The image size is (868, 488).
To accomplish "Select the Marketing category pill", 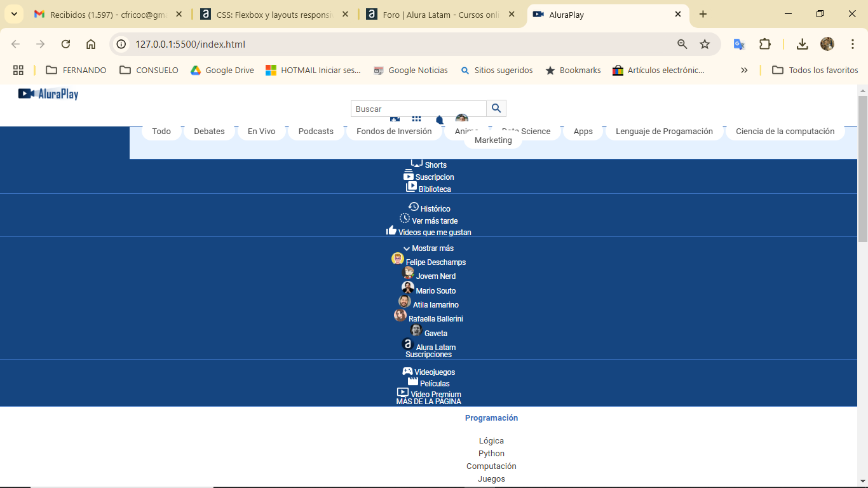I will [493, 140].
